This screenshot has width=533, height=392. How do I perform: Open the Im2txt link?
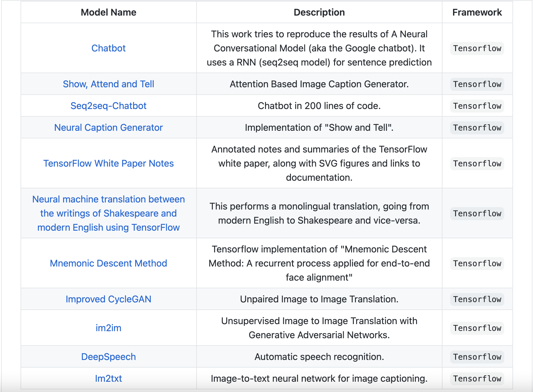pos(108,378)
